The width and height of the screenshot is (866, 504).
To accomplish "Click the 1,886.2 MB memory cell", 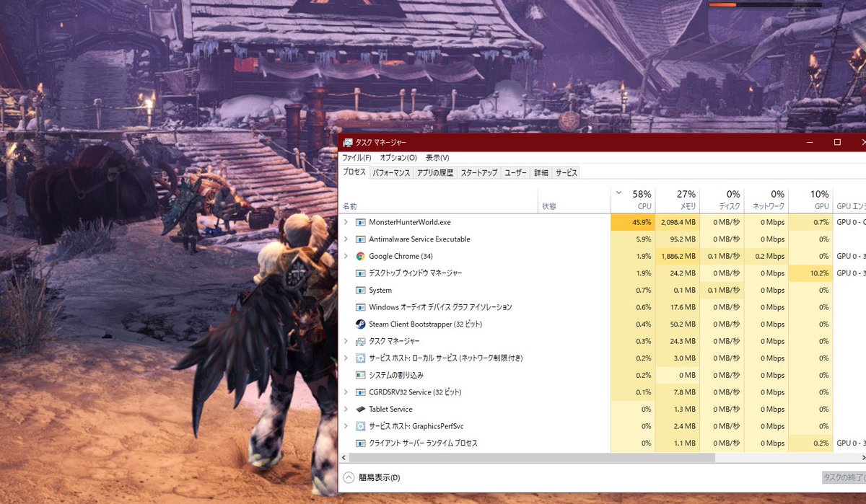I will click(678, 256).
